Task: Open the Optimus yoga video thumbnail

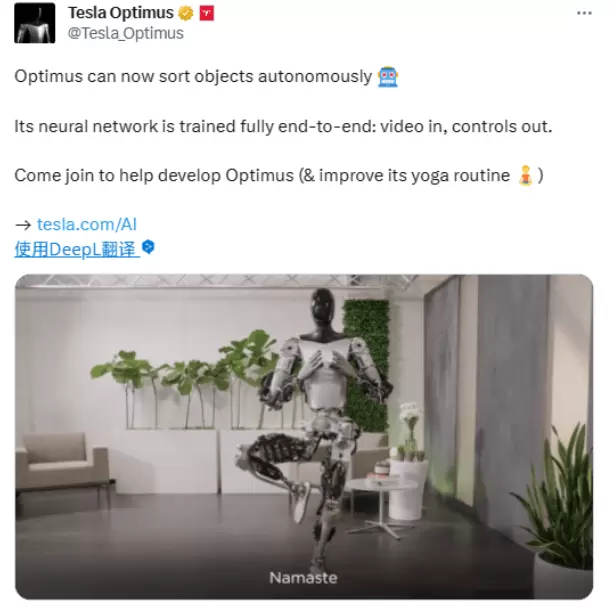Action: pyautogui.click(x=304, y=437)
